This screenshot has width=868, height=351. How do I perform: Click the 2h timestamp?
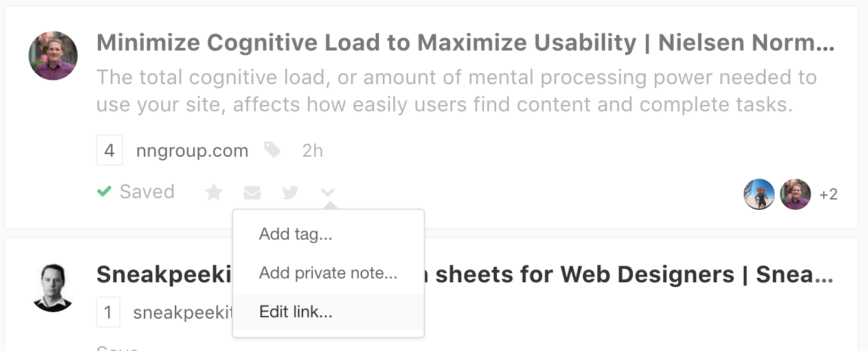(x=312, y=152)
